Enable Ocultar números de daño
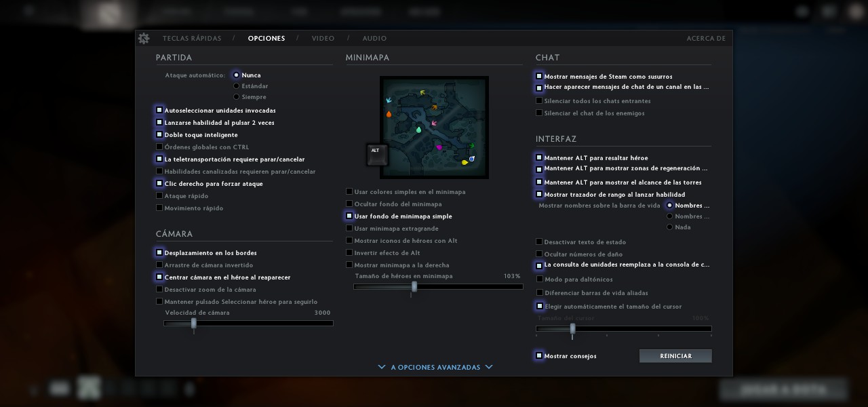The width and height of the screenshot is (868, 407). click(x=539, y=254)
